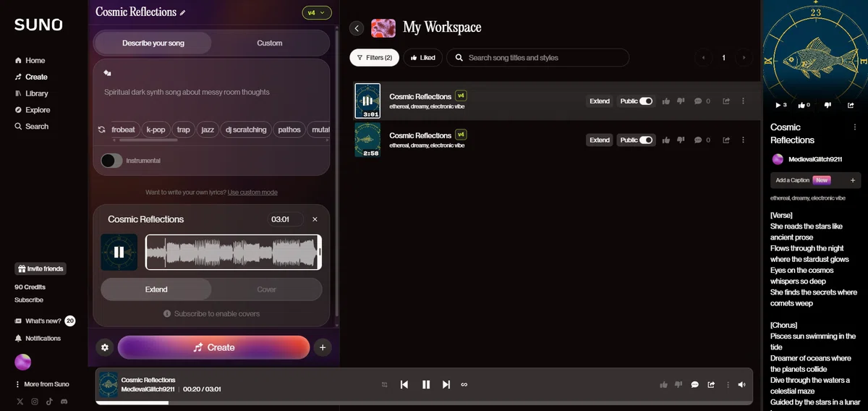Expand More from Suno menu
Image resolution: width=868 pixels, height=411 pixels.
click(42, 384)
